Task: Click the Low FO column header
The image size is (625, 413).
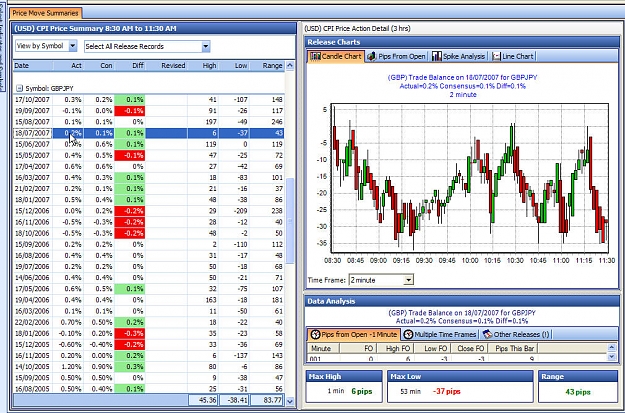Action: pyautogui.click(x=432, y=348)
